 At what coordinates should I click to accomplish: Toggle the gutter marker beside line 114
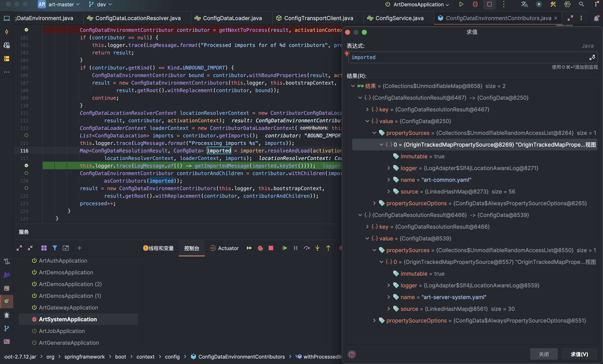click(x=26, y=135)
